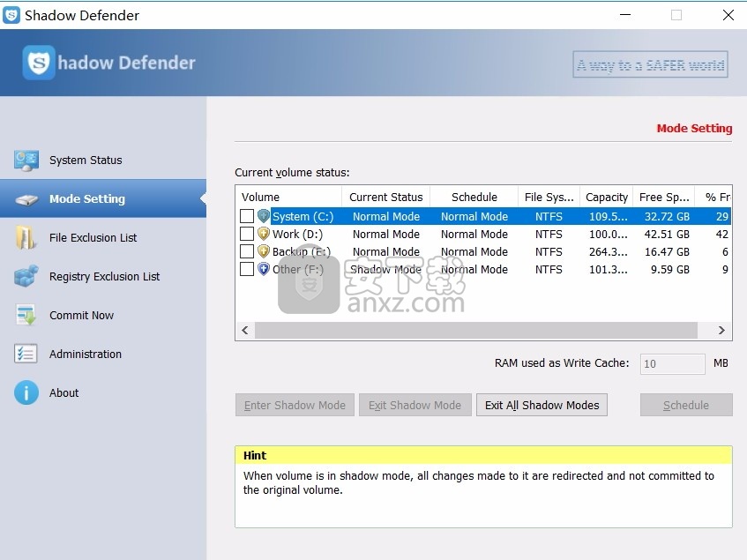Click the Mode Setting drive icon
Image resolution: width=747 pixels, height=560 pixels.
26,199
